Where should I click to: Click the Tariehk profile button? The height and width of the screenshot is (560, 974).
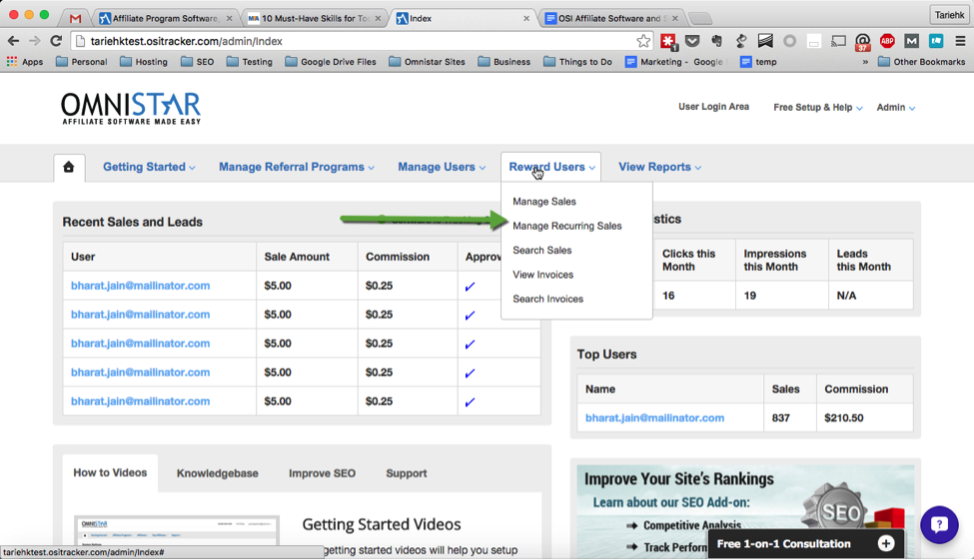[949, 15]
